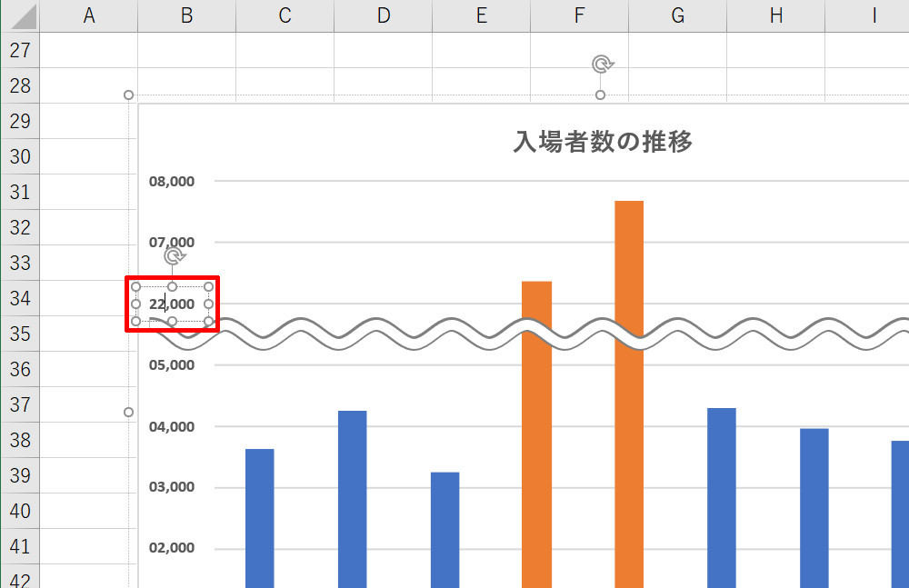Viewport: 909px width, 588px height.
Task: Click the left-middle sizing handle of the chart
Action: [128, 412]
